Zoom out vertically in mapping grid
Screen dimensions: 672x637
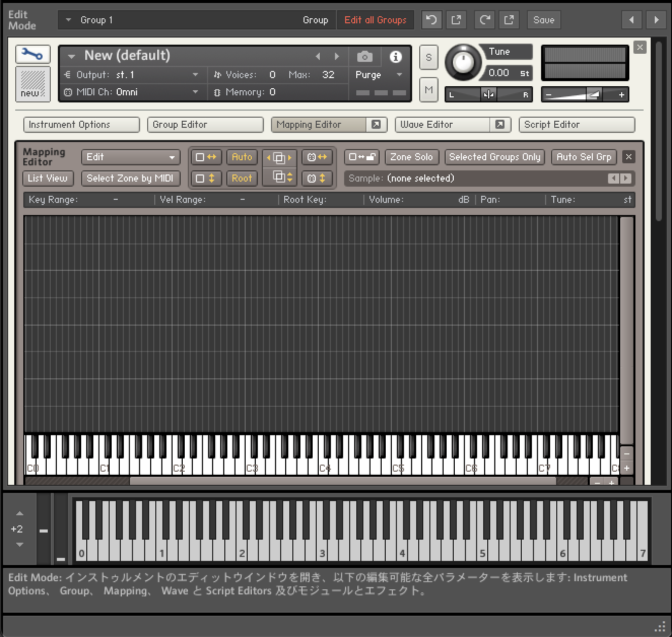[x=627, y=454]
